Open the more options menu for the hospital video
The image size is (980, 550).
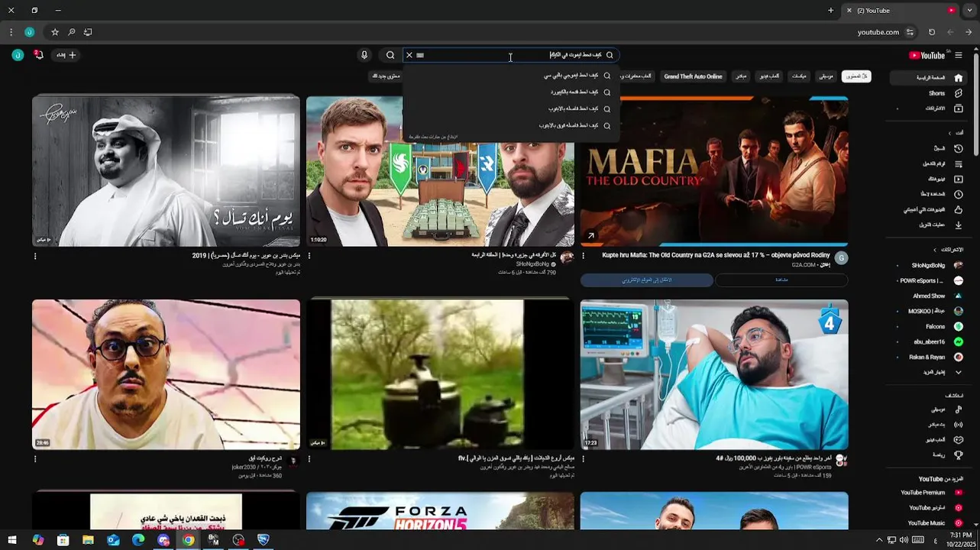coord(584,460)
